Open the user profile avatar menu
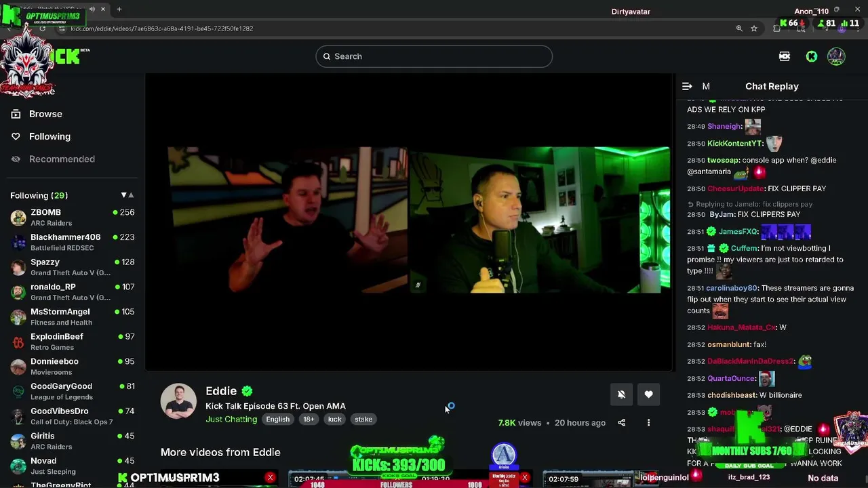This screenshot has height=488, width=868. (836, 56)
